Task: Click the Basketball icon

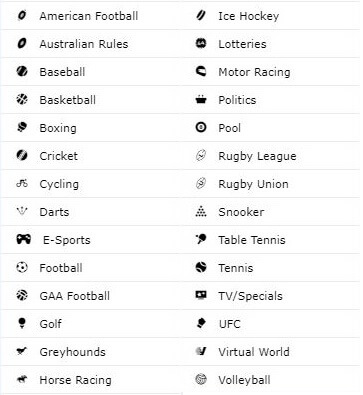Action: pos(22,99)
